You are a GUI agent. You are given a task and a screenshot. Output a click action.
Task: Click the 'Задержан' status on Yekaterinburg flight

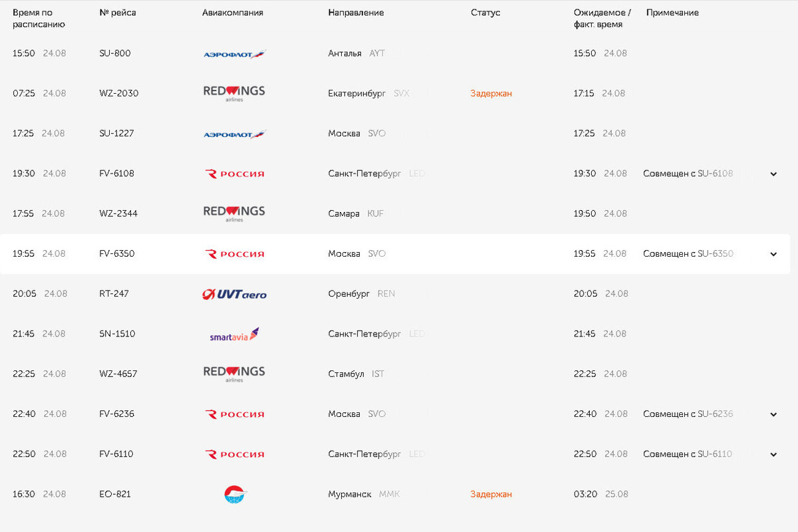[x=491, y=93]
